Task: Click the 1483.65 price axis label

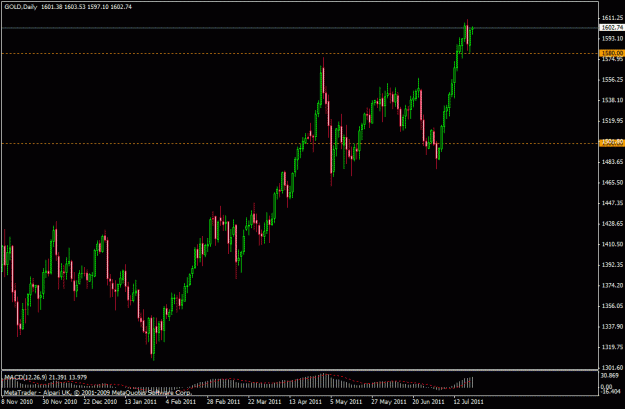Action: pyautogui.click(x=613, y=162)
